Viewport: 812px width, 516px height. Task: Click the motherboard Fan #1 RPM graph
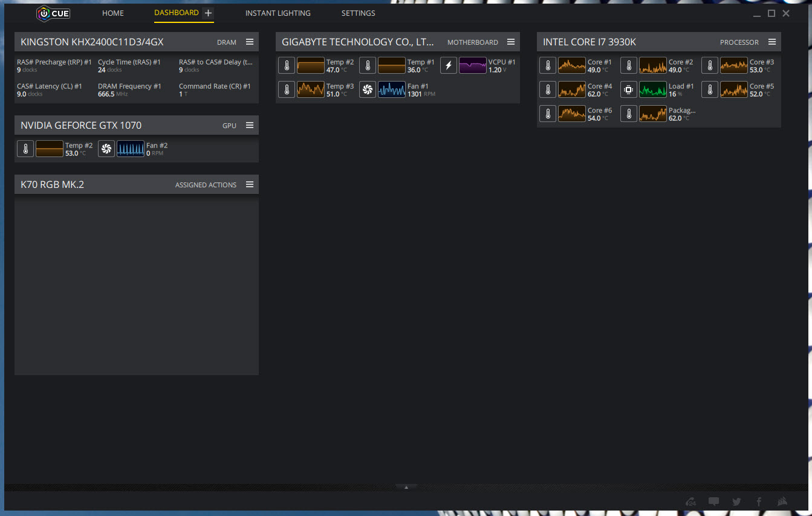pos(392,89)
